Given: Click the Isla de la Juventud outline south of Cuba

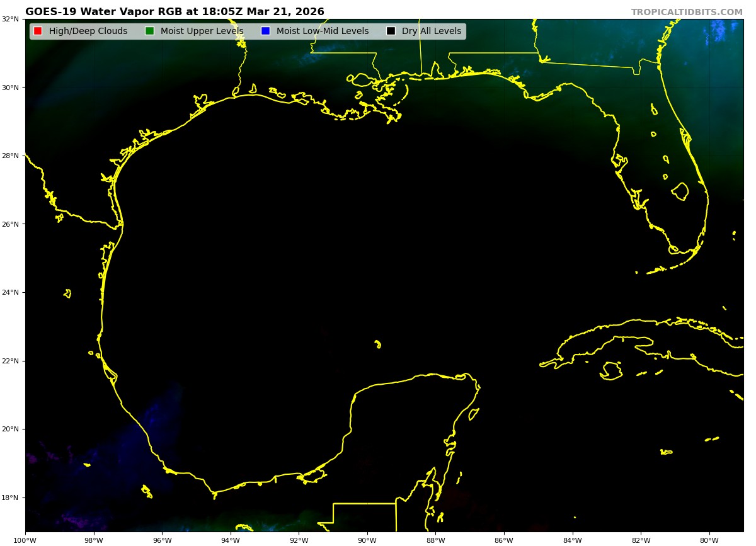Looking at the screenshot, I should 611,370.
